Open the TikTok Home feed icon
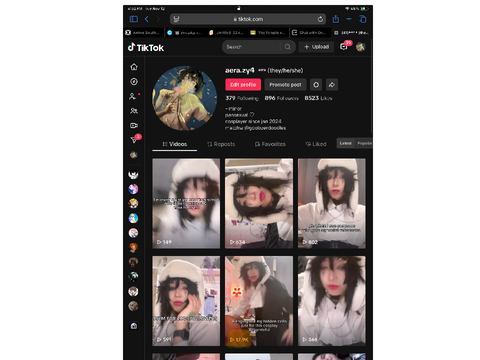The width and height of the screenshot is (480, 360). point(134,67)
